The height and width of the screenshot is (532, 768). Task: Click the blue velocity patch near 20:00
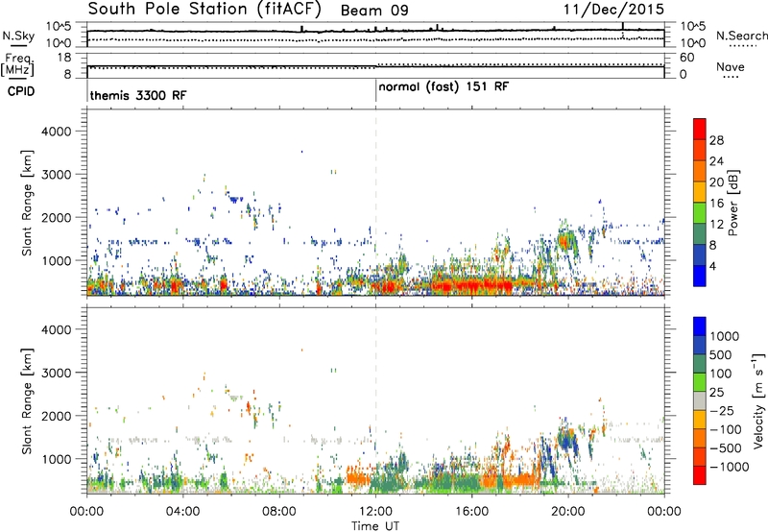[x=568, y=444]
